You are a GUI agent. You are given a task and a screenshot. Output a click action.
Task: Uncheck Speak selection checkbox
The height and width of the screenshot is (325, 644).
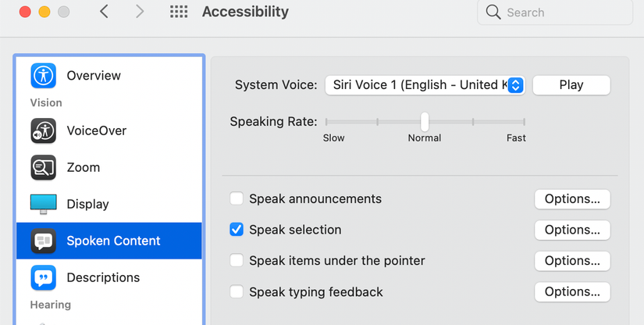tap(237, 230)
